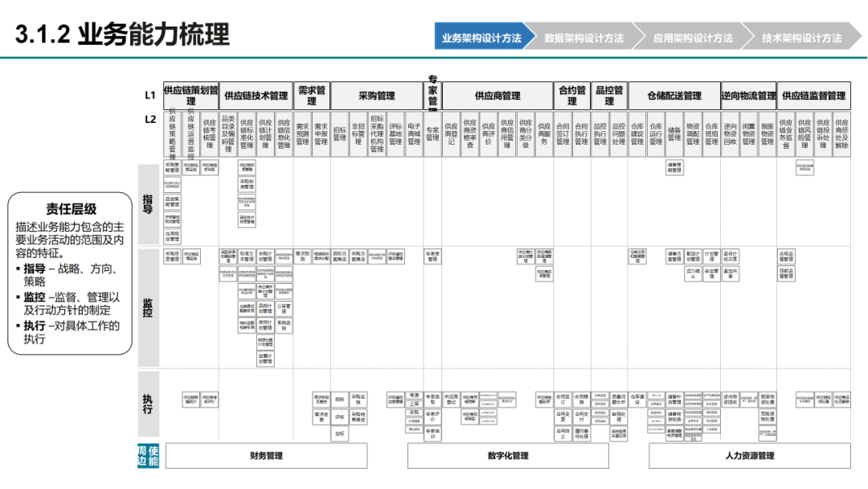Click L2 cell 仓库建设管理
This screenshot has height=489, width=868.
click(637, 134)
